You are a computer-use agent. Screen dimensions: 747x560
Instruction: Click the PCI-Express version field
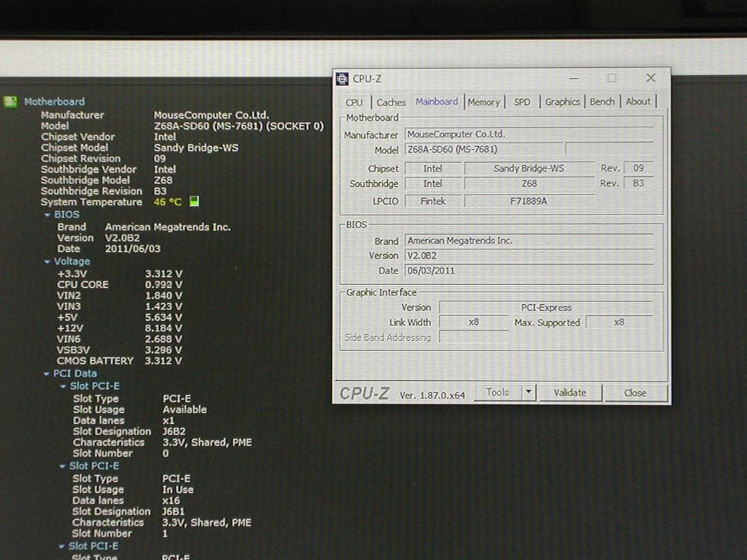pyautogui.click(x=546, y=308)
